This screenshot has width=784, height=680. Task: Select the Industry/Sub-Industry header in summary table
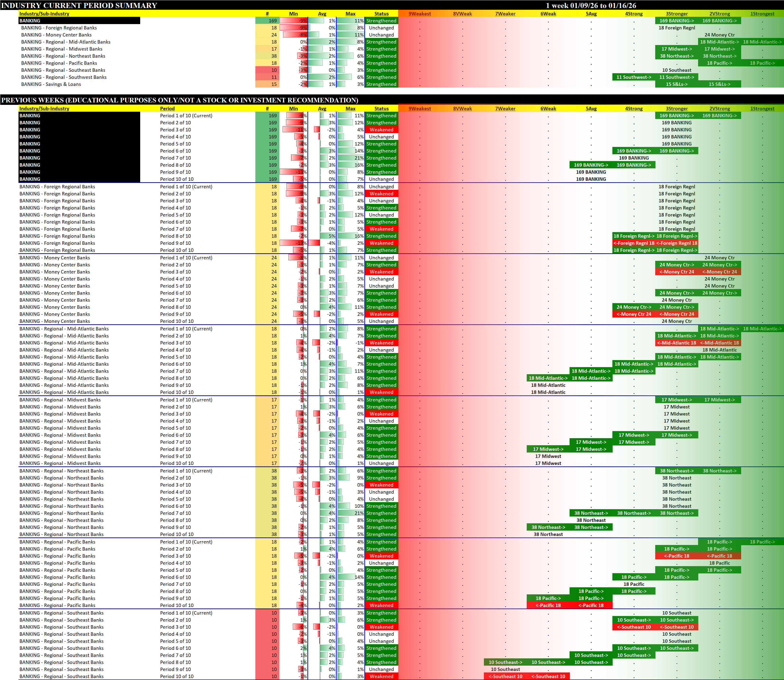[44, 14]
